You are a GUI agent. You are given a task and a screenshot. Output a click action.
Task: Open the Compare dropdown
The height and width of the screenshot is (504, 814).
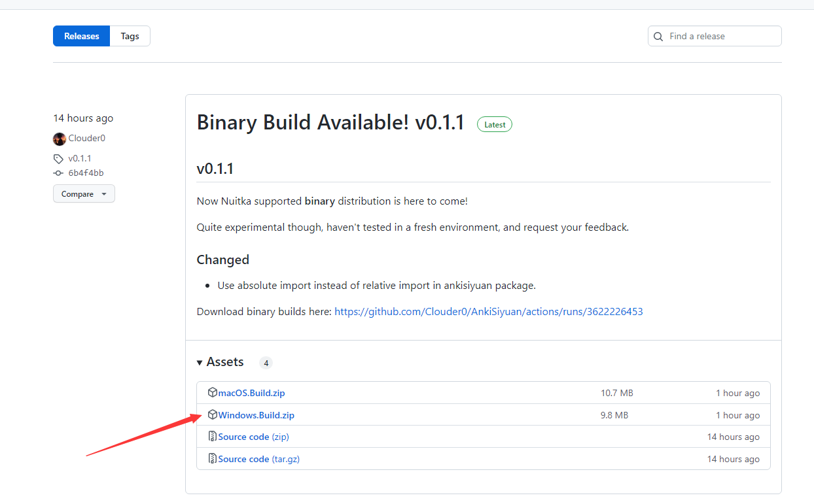pos(84,194)
